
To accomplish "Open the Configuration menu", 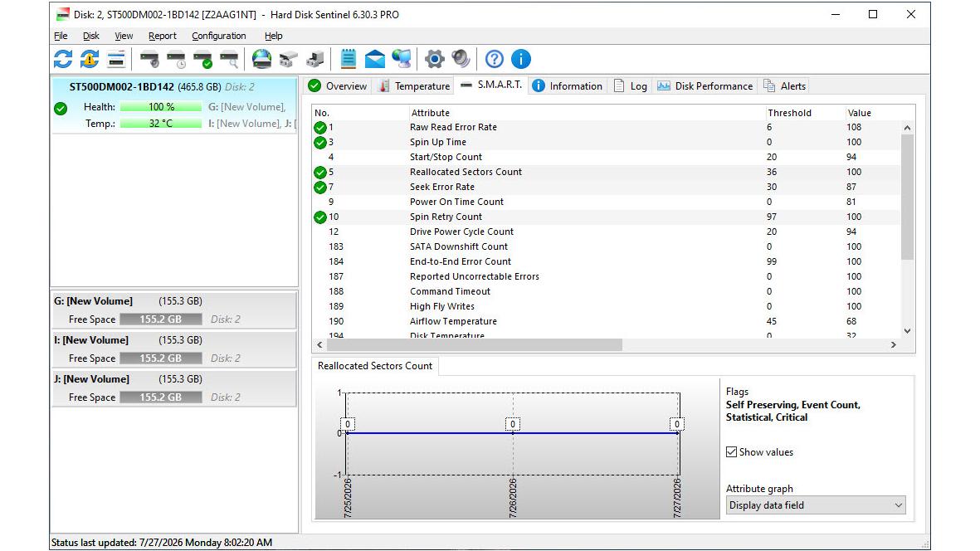I will tap(219, 36).
